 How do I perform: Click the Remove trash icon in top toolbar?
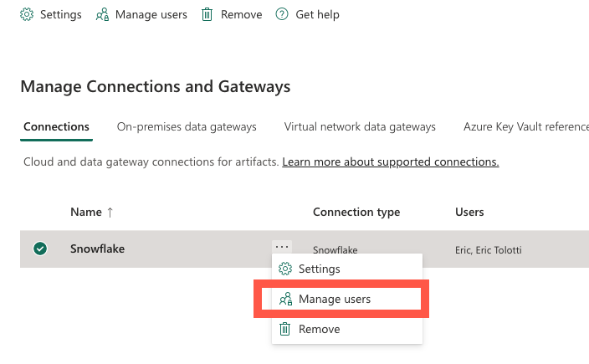coord(207,15)
